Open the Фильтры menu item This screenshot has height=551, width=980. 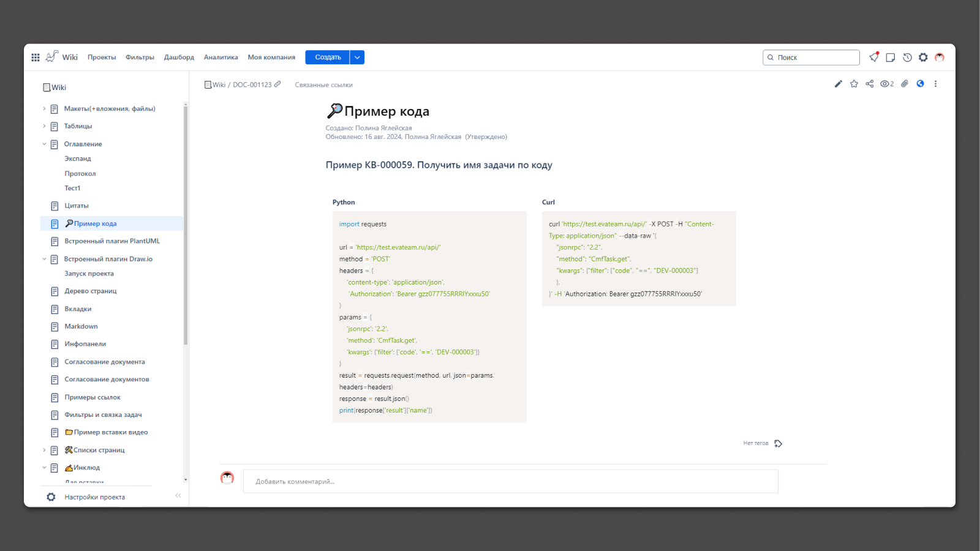tap(140, 58)
